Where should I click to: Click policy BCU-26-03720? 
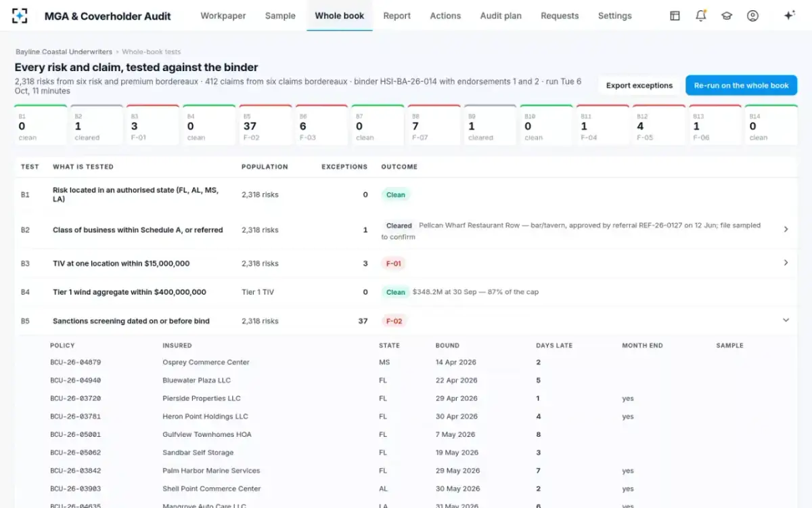tap(75, 398)
